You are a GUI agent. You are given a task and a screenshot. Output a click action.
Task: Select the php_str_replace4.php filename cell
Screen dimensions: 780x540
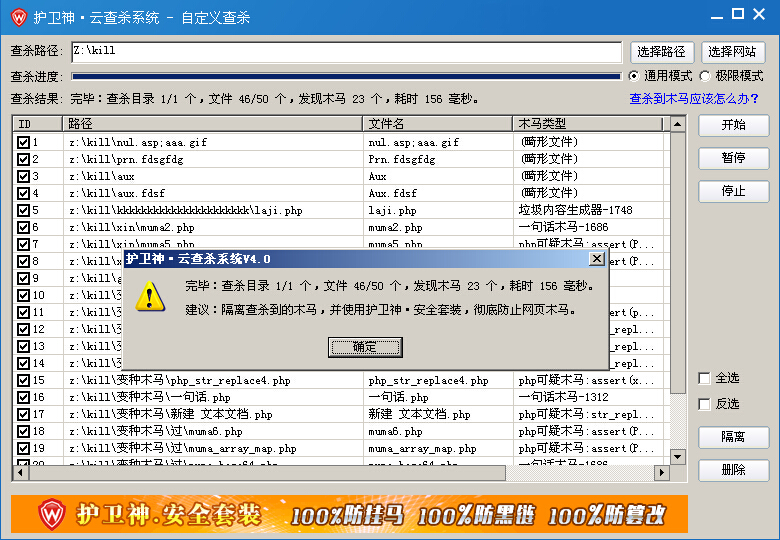(x=428, y=381)
